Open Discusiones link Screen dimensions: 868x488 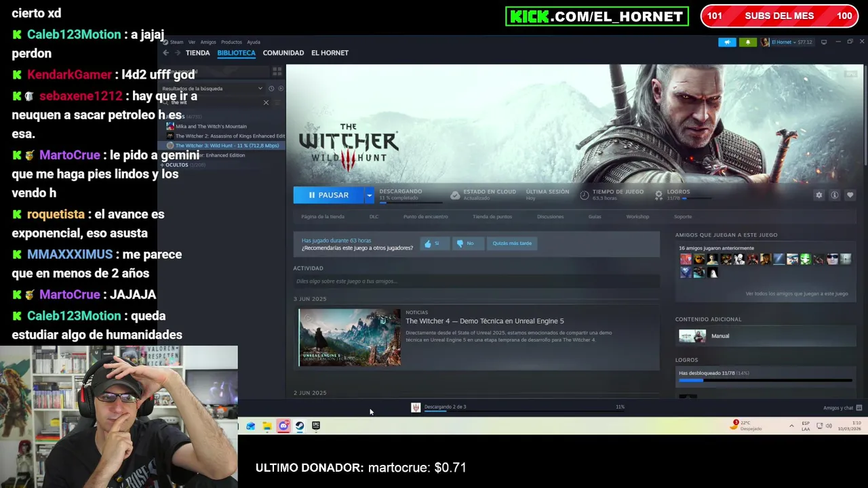pyautogui.click(x=550, y=217)
